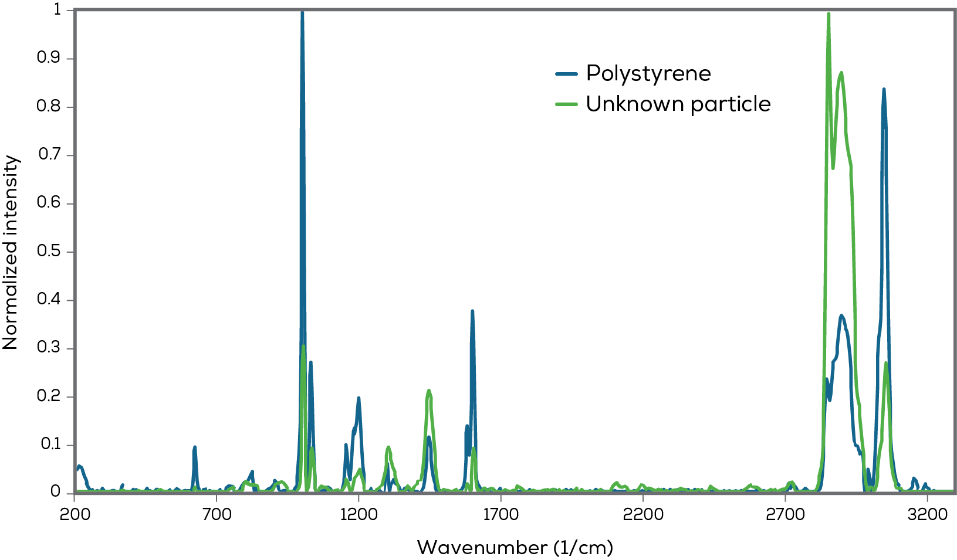Click the y-axis tick label 0.6

pyautogui.click(x=49, y=203)
